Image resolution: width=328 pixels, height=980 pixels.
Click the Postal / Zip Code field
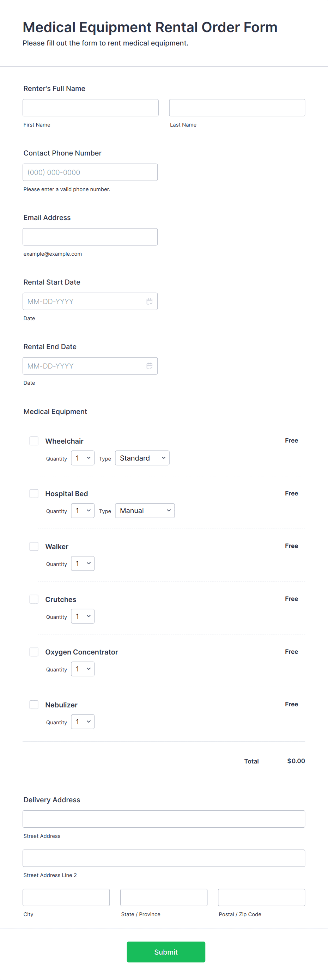coord(262,898)
